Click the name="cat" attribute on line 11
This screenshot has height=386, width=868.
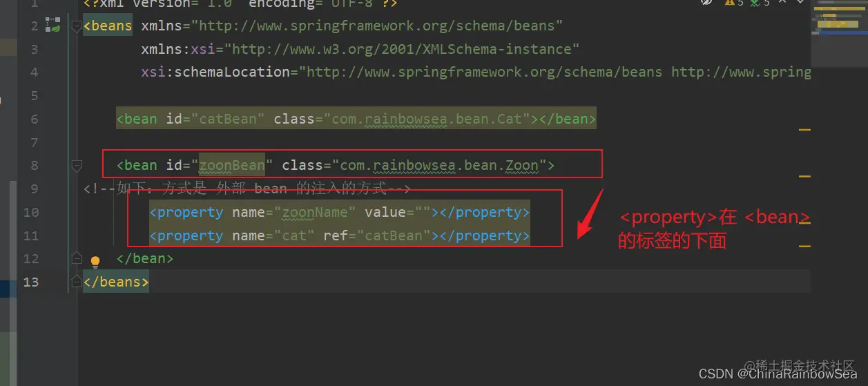(x=273, y=235)
